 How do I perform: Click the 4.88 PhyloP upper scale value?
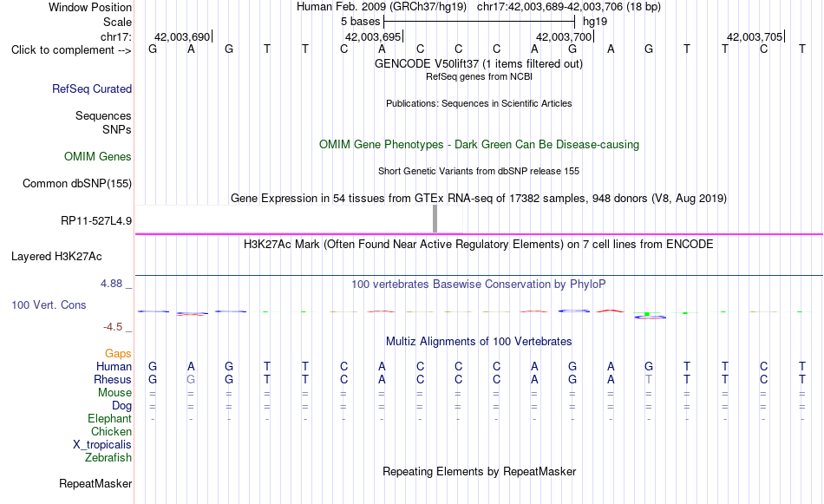coord(111,284)
